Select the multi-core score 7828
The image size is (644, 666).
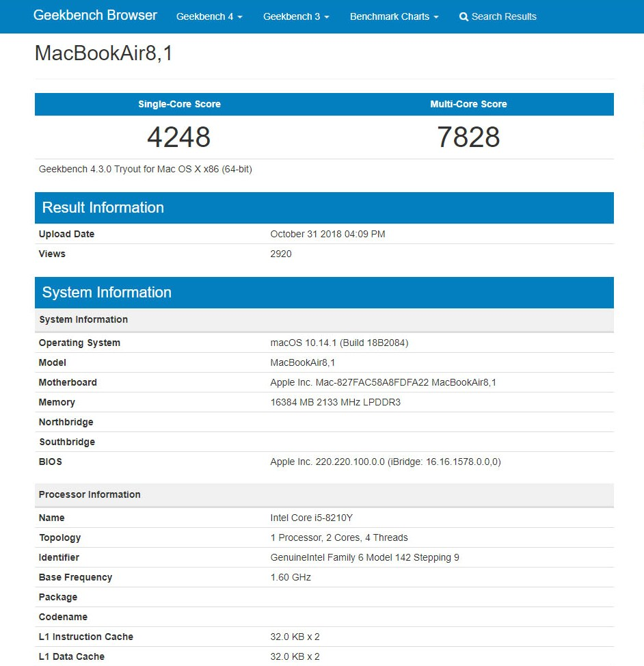468,137
